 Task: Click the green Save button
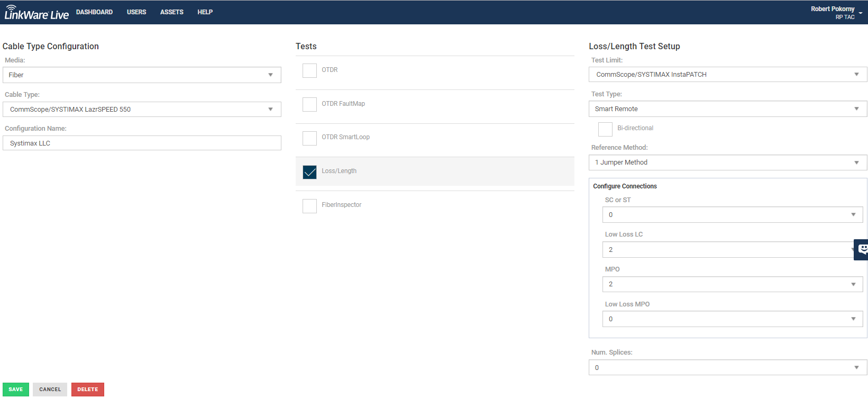coord(16,390)
